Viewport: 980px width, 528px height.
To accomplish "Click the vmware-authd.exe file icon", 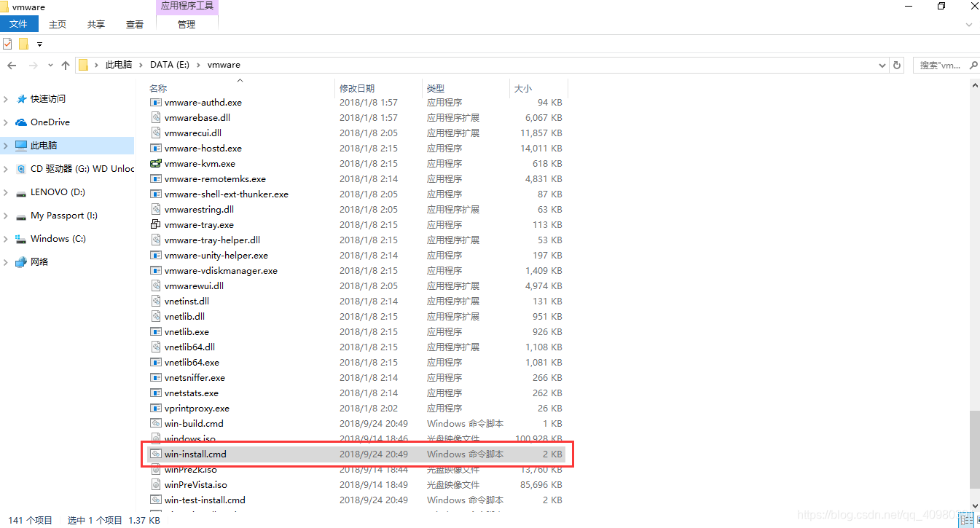I will tap(155, 103).
